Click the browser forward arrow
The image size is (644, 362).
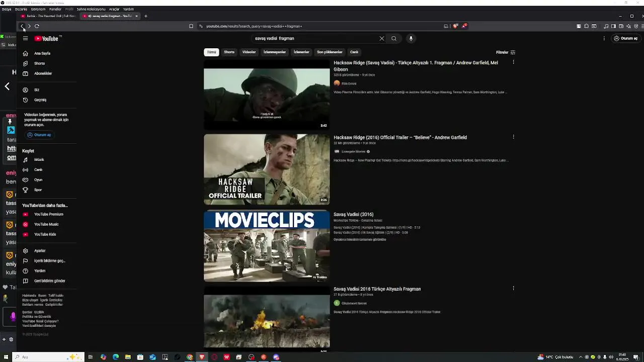(29, 26)
